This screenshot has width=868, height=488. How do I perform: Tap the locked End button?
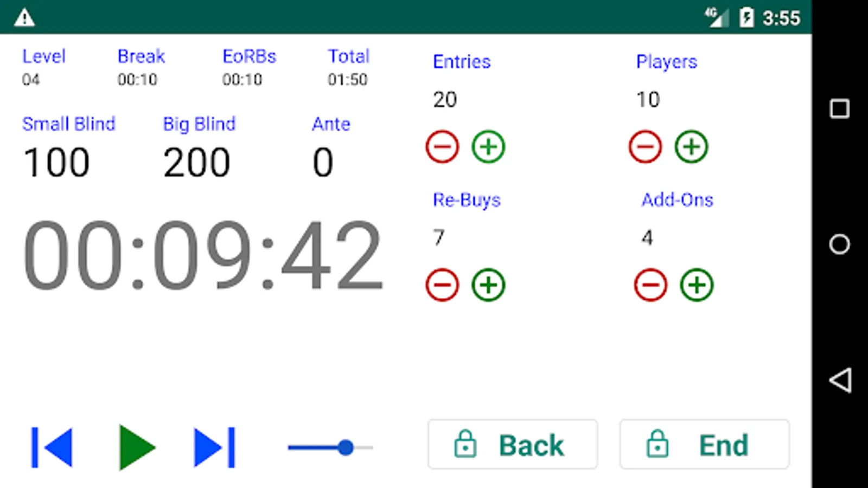point(704,444)
